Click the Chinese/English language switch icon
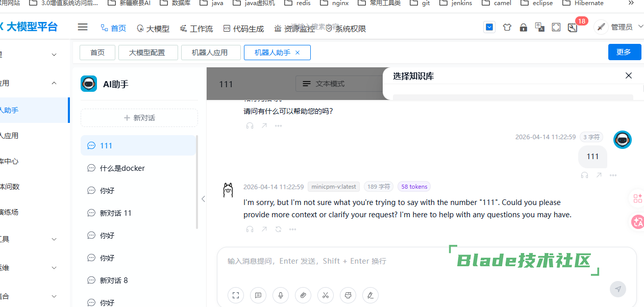This screenshot has width=644, height=307. [539, 27]
